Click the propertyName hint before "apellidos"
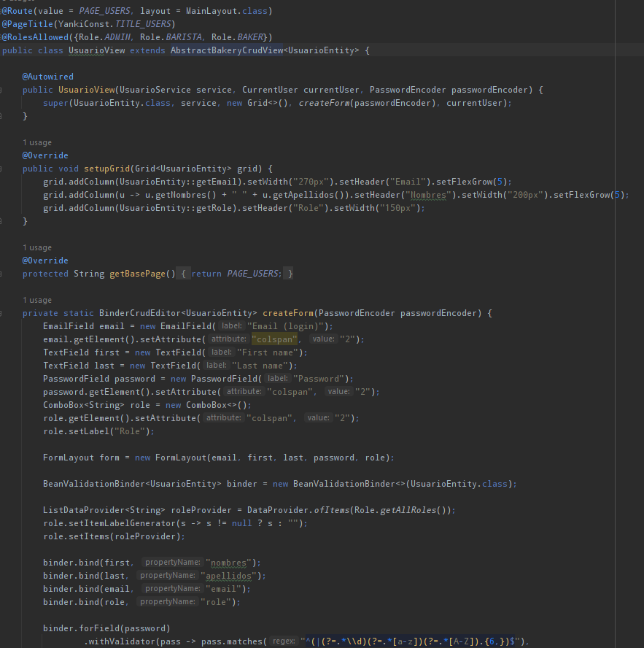Screen dimensions: 644x648 click(167, 576)
